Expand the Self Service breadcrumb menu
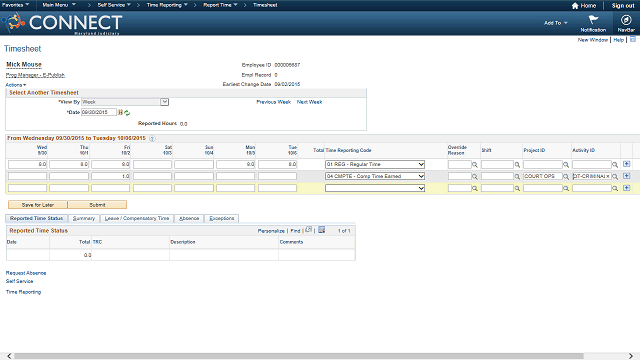 (x=114, y=5)
